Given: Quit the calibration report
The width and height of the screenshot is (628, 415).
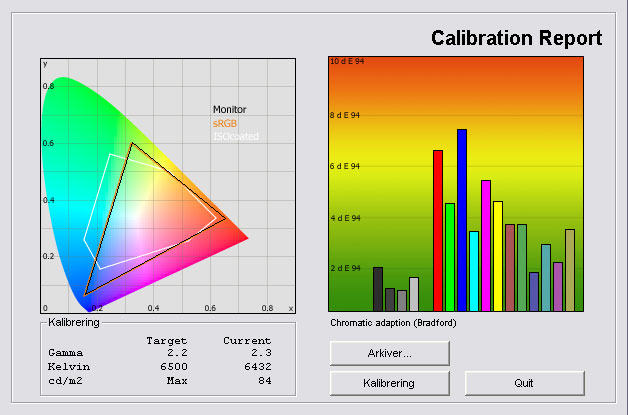Looking at the screenshot, I should (525, 383).
